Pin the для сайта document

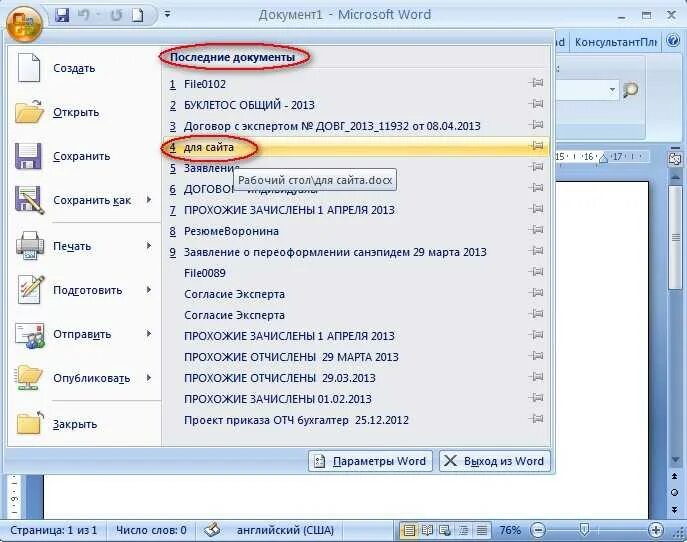click(x=536, y=145)
